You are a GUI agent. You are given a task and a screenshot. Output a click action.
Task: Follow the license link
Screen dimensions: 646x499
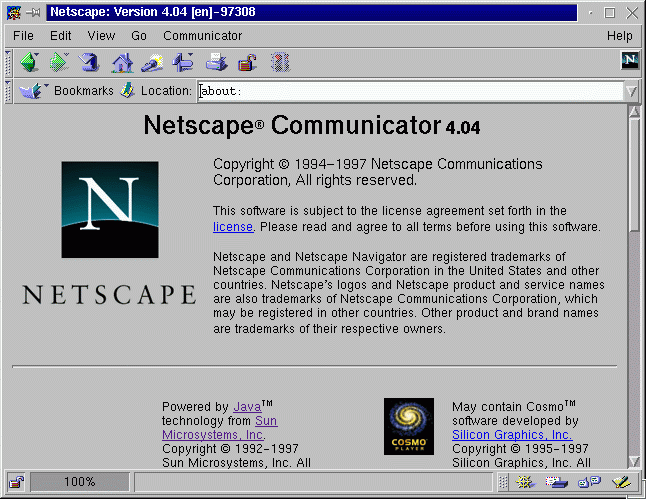(232, 227)
